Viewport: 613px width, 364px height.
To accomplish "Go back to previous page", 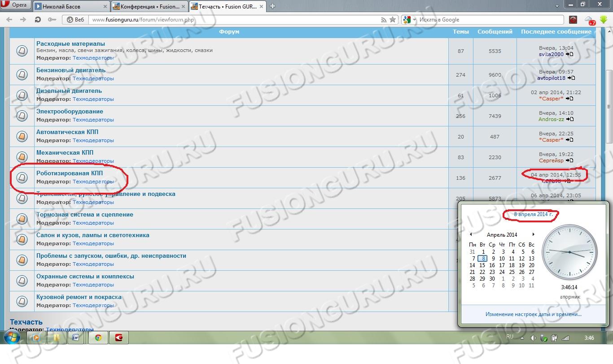I will pyautogui.click(x=9, y=20).
